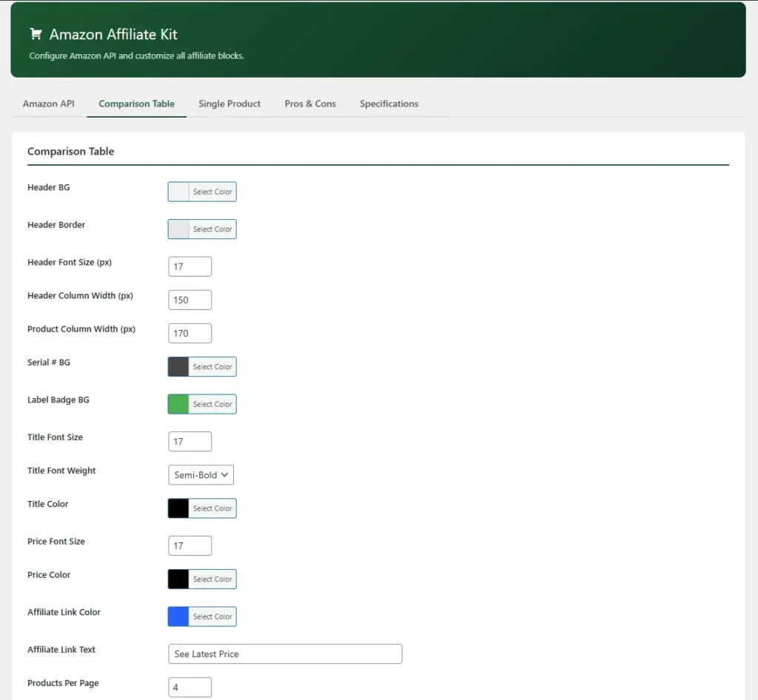Open the Title Font Weight dropdown
Viewport: 758px width, 700px height.
click(x=201, y=474)
